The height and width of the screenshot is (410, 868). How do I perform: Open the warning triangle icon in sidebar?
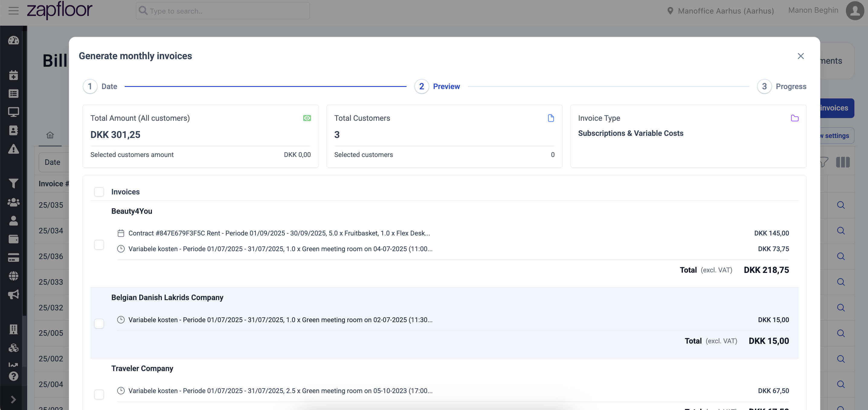click(14, 149)
